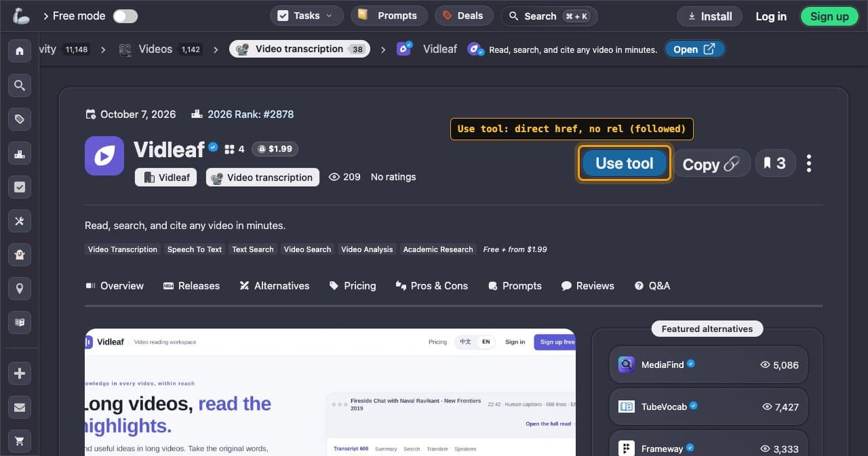868x456 pixels.
Task: Click the Video transcription category tag under title
Action: (x=262, y=178)
